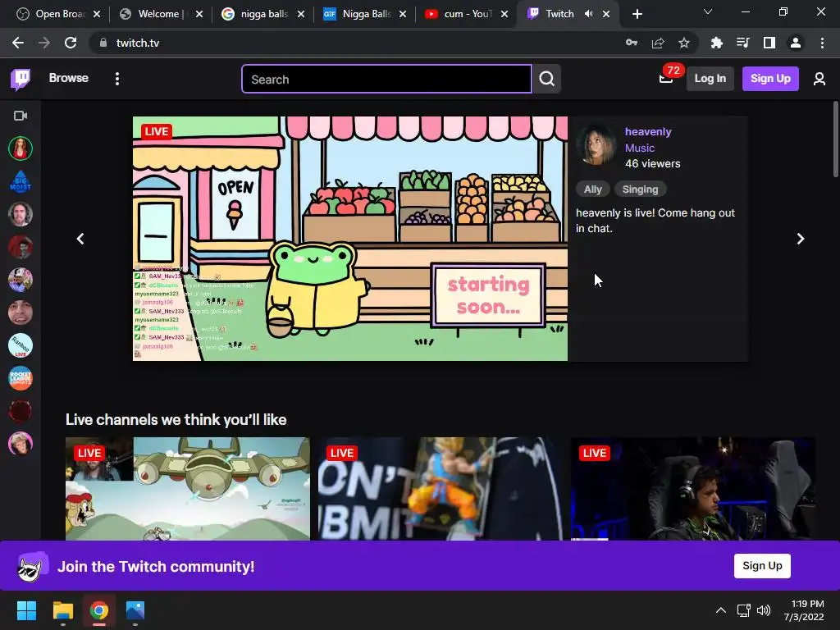Click Sign Up in the purple banner

pyautogui.click(x=762, y=566)
